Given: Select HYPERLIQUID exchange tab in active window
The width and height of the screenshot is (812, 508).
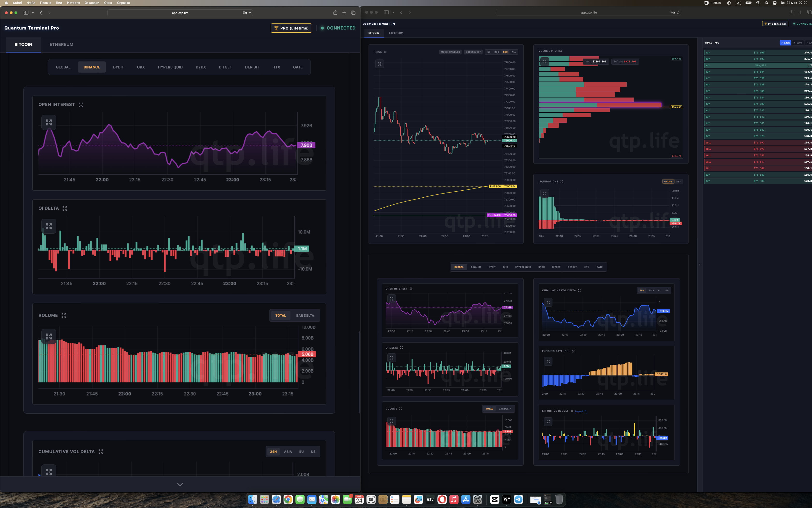Looking at the screenshot, I should click(x=170, y=67).
